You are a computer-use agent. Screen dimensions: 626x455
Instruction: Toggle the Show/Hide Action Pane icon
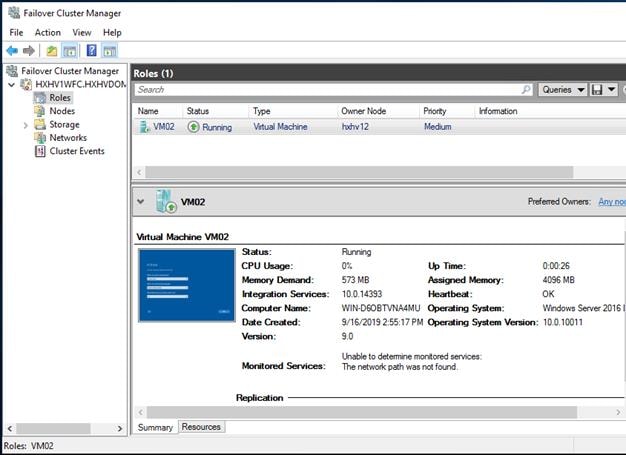pos(109,51)
